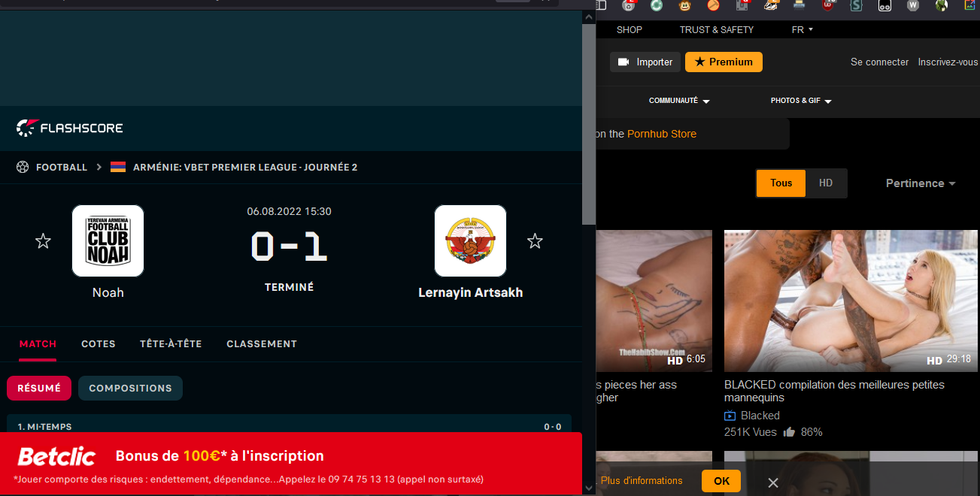Viewport: 980px width, 496px height.
Task: Dismiss the cookie notice with X
Action: [x=772, y=482]
